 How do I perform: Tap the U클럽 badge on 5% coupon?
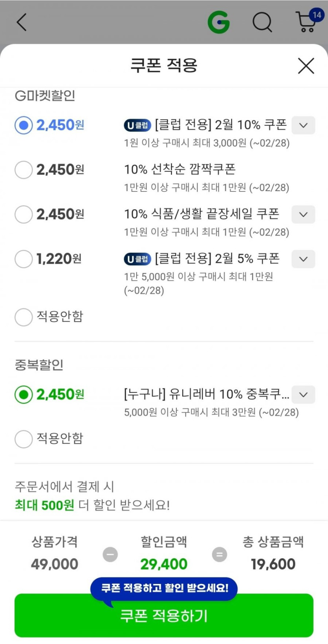click(137, 259)
